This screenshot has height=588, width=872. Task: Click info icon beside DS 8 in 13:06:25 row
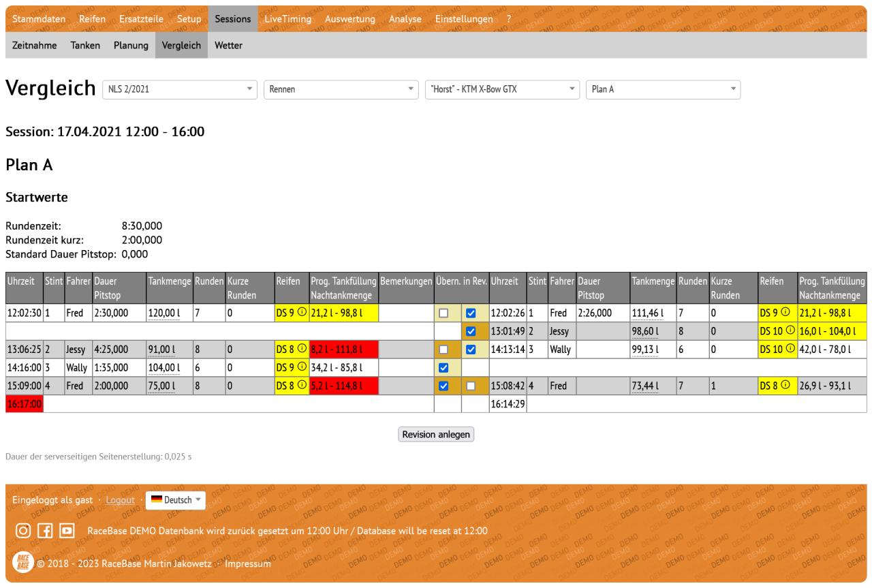tap(302, 349)
